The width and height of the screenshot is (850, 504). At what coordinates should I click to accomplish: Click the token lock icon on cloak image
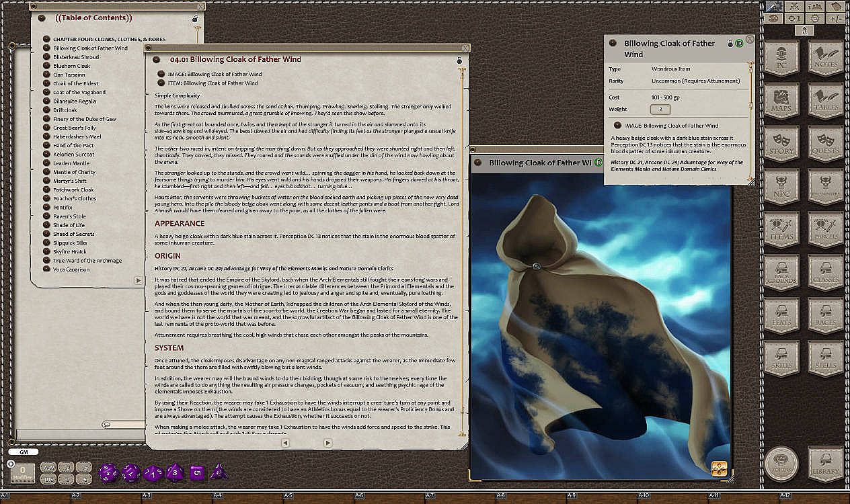pyautogui.click(x=720, y=468)
